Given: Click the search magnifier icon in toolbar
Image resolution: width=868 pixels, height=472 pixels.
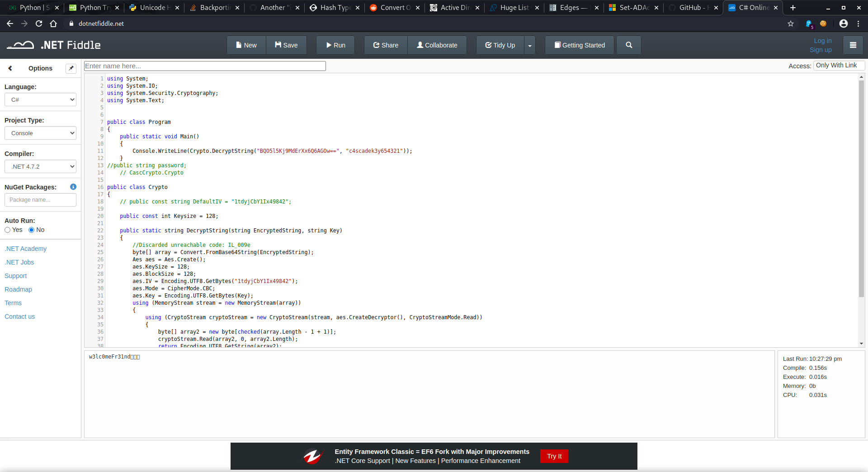Looking at the screenshot, I should 628,45.
